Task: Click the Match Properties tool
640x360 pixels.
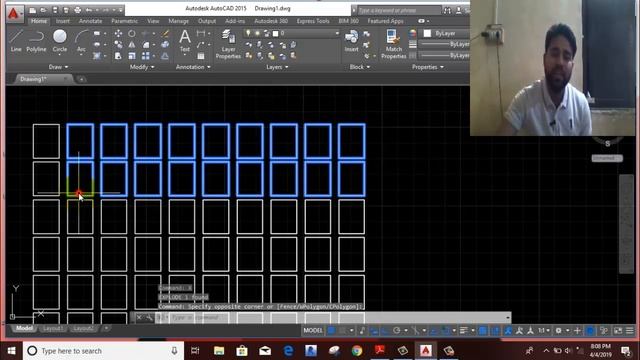Action: [x=393, y=44]
